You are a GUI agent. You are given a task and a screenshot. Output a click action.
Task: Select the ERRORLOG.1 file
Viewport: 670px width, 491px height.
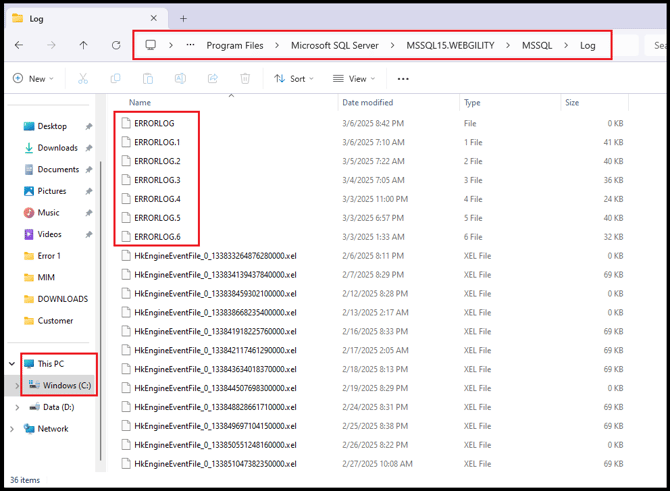(x=156, y=142)
